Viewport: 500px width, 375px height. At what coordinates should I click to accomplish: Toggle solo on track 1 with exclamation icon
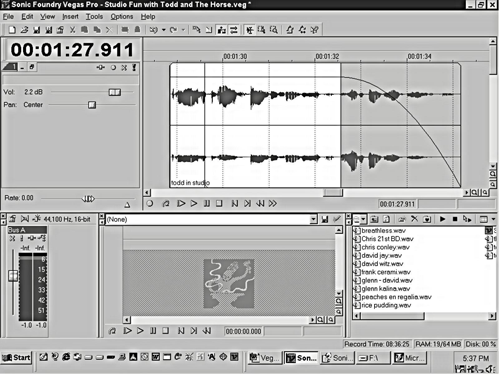point(134,68)
